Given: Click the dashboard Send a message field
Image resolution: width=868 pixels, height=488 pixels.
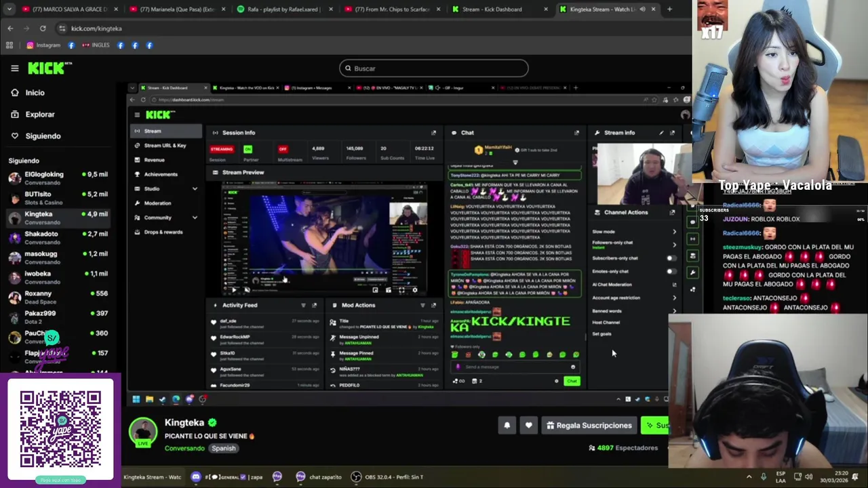Looking at the screenshot, I should click(x=515, y=367).
